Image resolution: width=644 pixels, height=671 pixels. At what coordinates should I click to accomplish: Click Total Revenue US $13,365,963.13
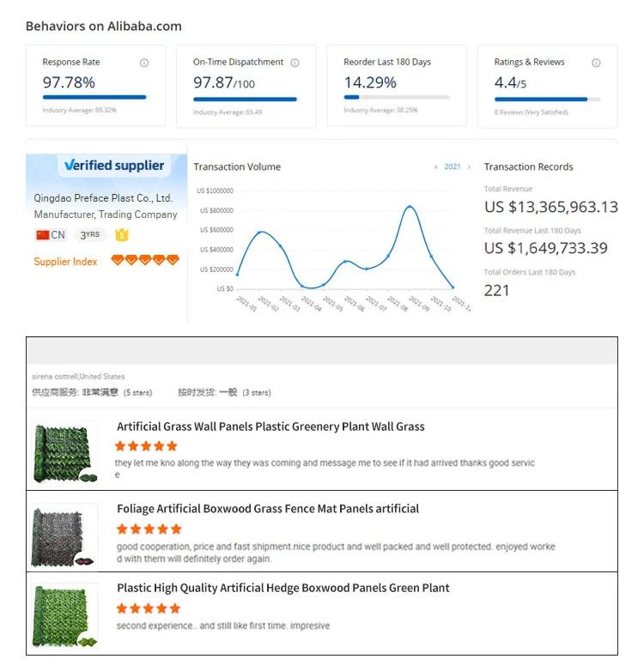point(551,207)
